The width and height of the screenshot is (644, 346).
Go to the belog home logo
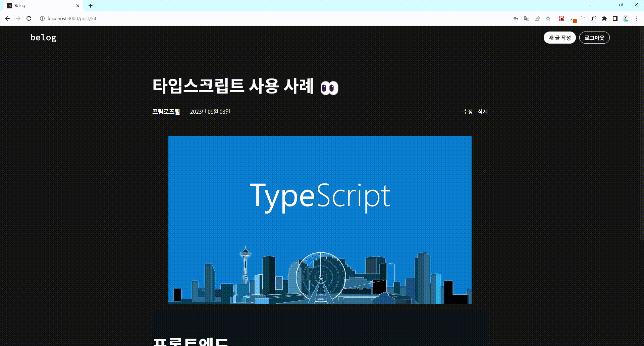43,38
